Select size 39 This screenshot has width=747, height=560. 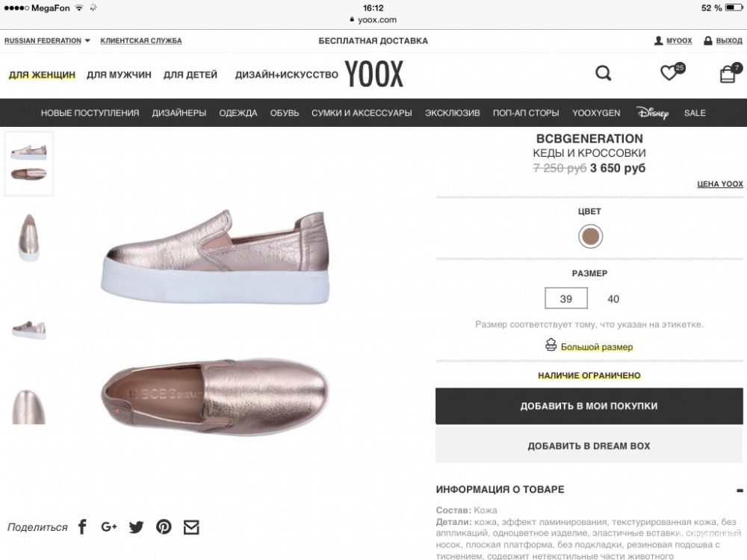566,298
